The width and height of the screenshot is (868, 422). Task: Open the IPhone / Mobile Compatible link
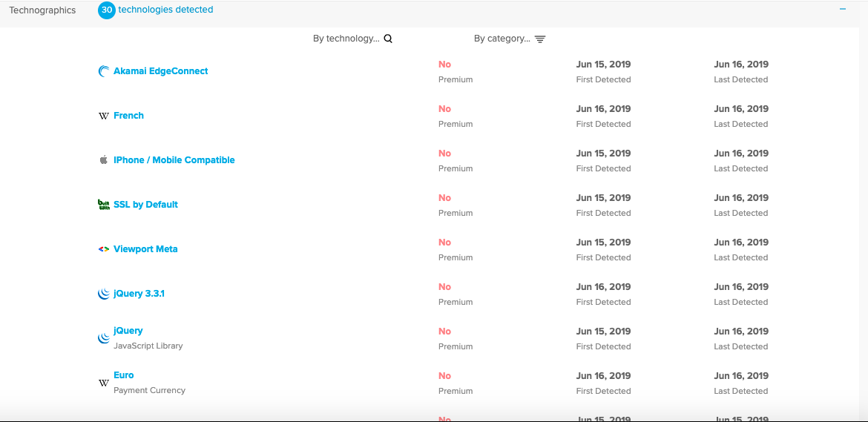point(174,160)
